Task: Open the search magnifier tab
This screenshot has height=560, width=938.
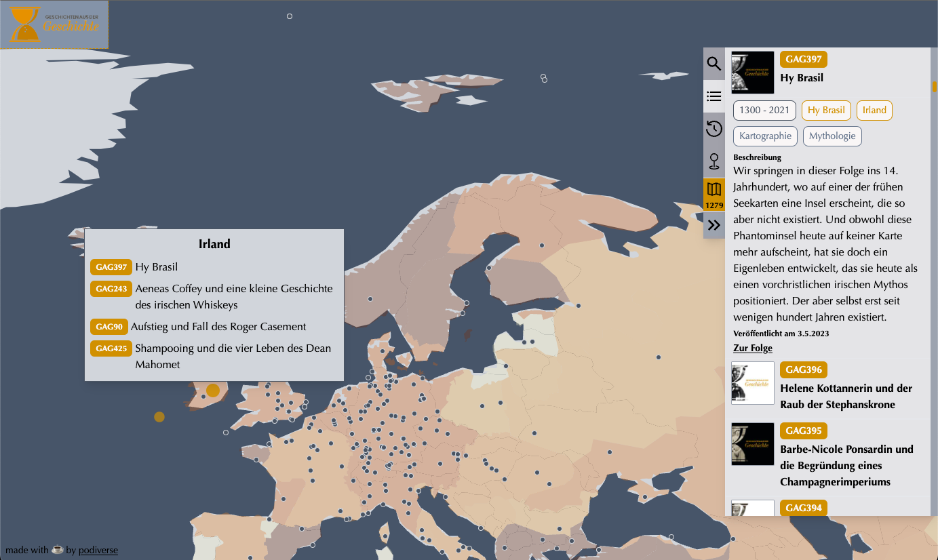Action: [x=714, y=64]
